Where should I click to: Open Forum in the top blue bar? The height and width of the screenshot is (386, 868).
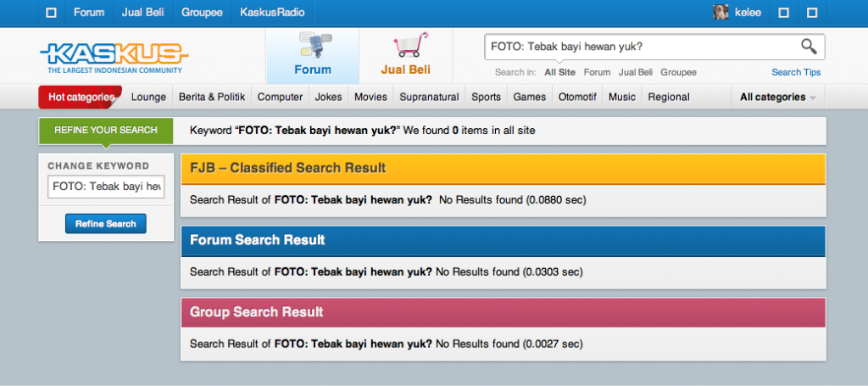click(x=89, y=13)
